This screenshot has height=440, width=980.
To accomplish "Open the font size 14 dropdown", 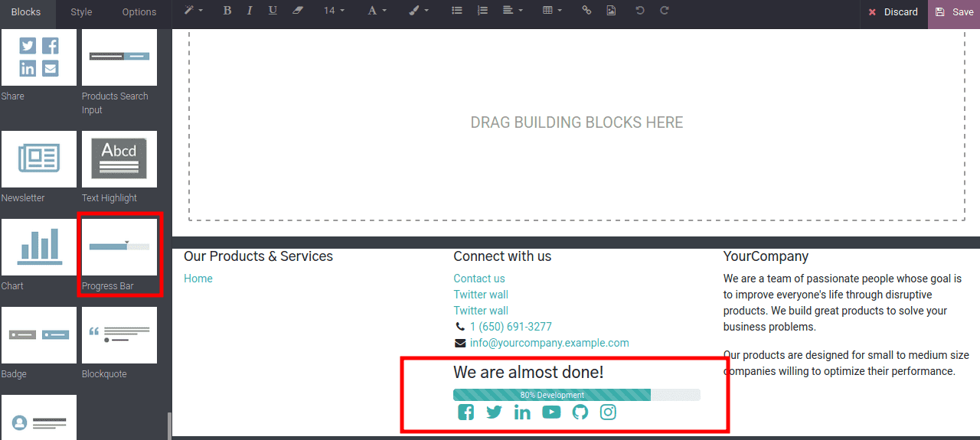I will coord(334,11).
